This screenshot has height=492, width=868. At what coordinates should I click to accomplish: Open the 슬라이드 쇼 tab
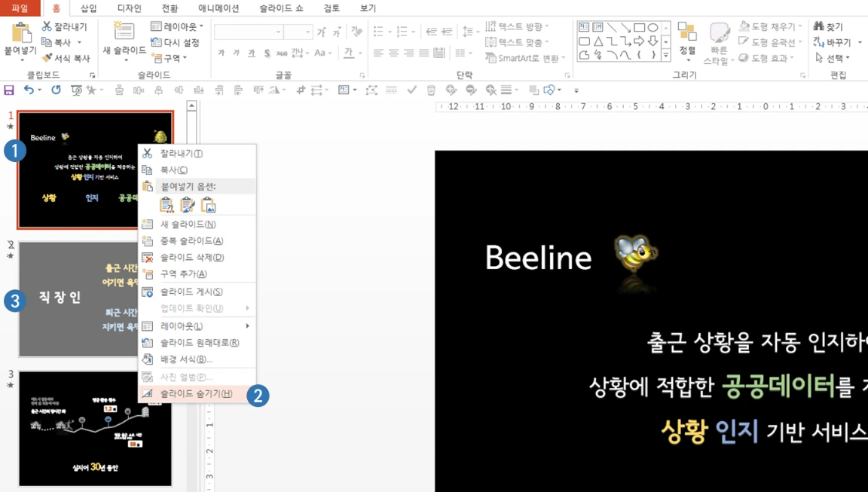[x=281, y=8]
